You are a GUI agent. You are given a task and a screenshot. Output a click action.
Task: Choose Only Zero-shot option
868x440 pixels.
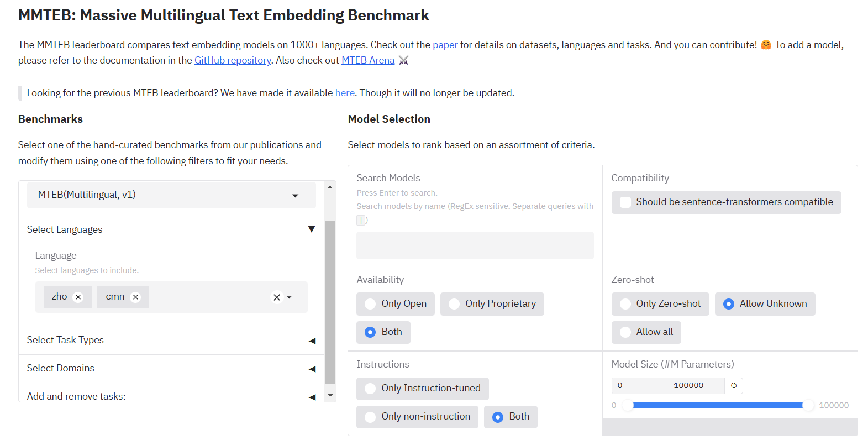point(625,304)
